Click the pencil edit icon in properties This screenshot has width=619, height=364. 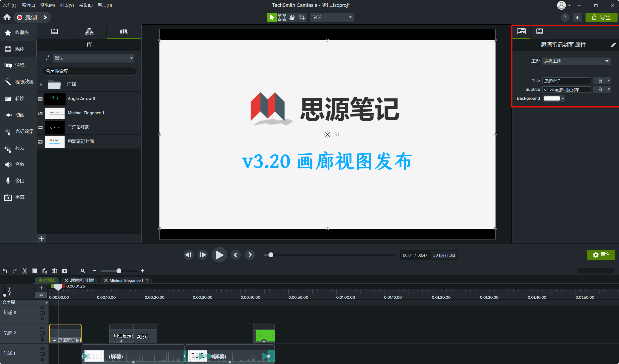613,45
